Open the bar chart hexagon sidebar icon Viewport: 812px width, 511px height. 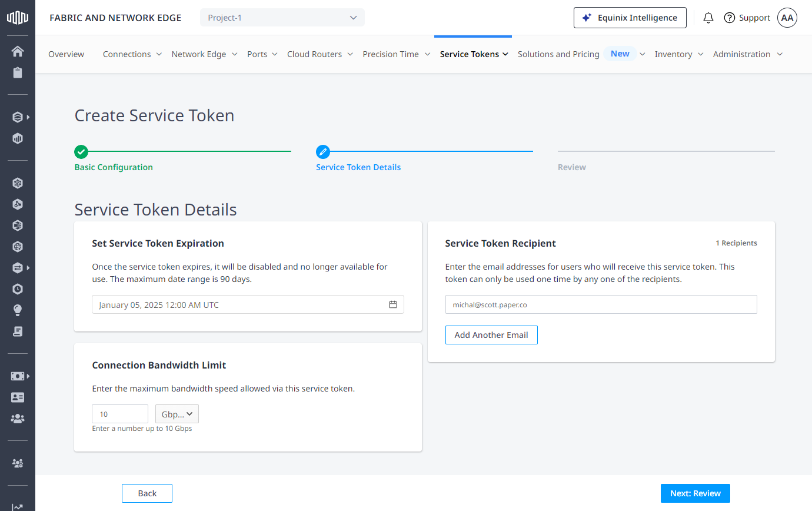pyautogui.click(x=18, y=139)
